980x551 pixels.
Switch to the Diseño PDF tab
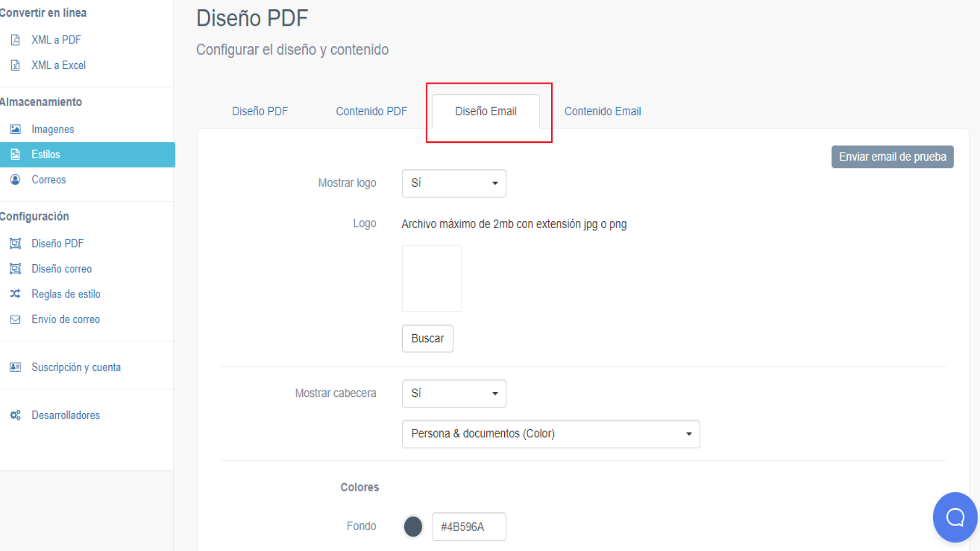click(260, 111)
